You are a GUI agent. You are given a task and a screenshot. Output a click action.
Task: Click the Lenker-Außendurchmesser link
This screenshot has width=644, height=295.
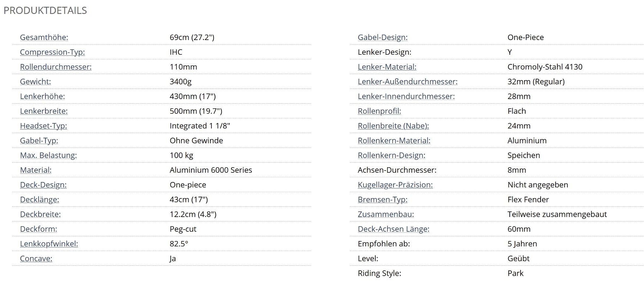point(408,82)
